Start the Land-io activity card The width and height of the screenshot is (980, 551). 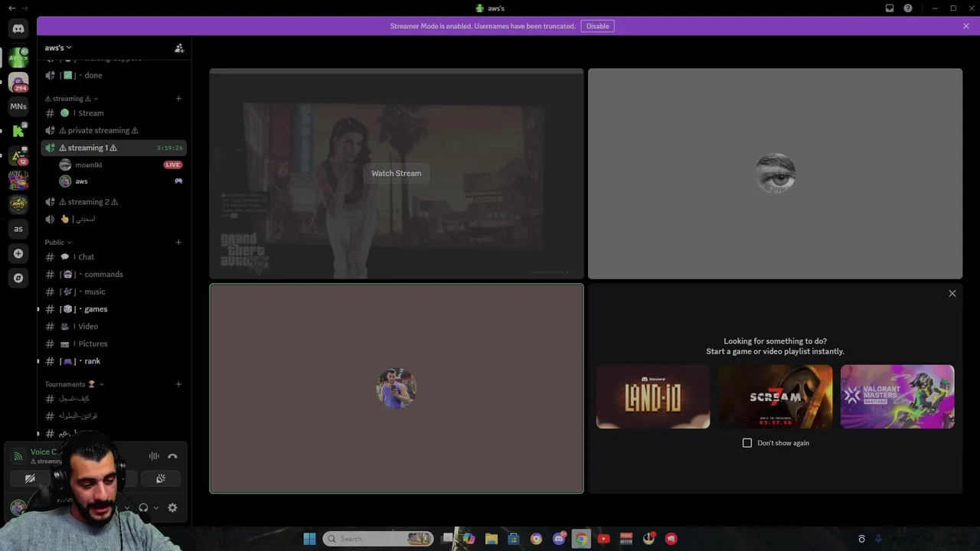point(653,396)
